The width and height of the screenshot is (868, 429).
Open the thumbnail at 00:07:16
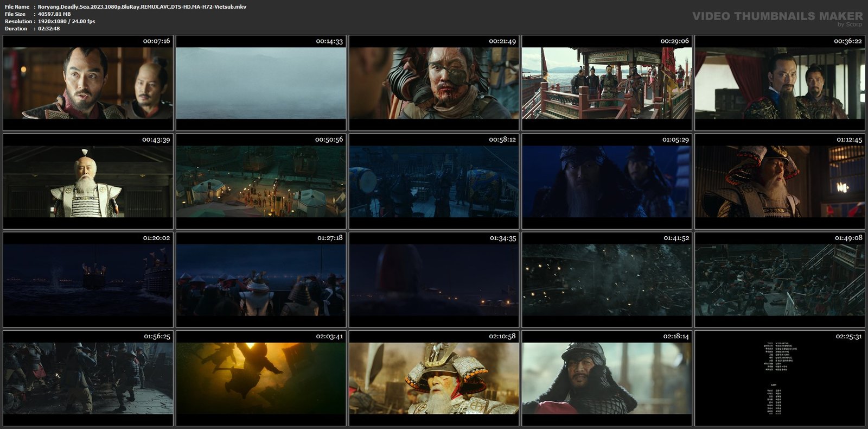point(88,83)
